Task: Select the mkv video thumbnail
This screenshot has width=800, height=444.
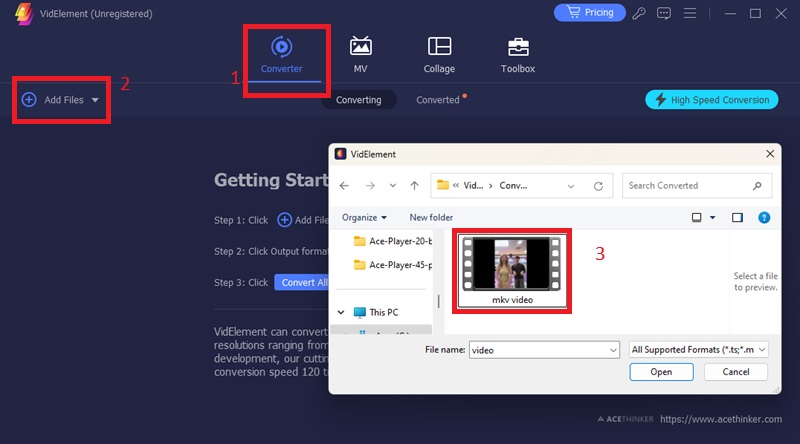Action: 512,271
